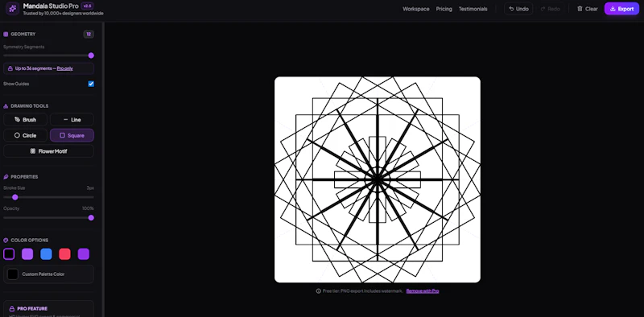Select the violet color swatch

84,254
